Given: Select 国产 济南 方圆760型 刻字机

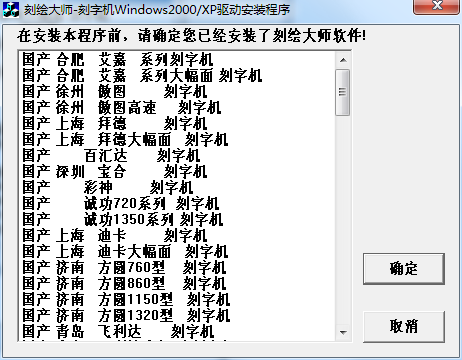Looking at the screenshot, I should coord(177,268).
